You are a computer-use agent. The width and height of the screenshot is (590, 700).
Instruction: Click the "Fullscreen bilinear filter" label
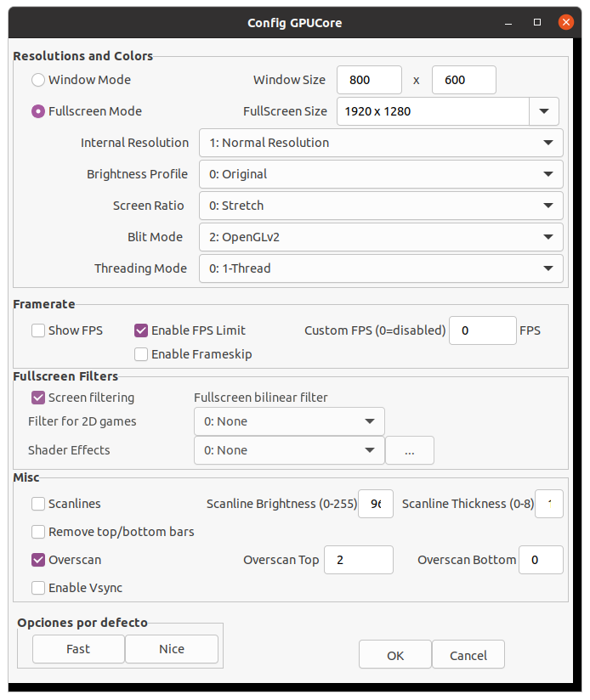(261, 398)
